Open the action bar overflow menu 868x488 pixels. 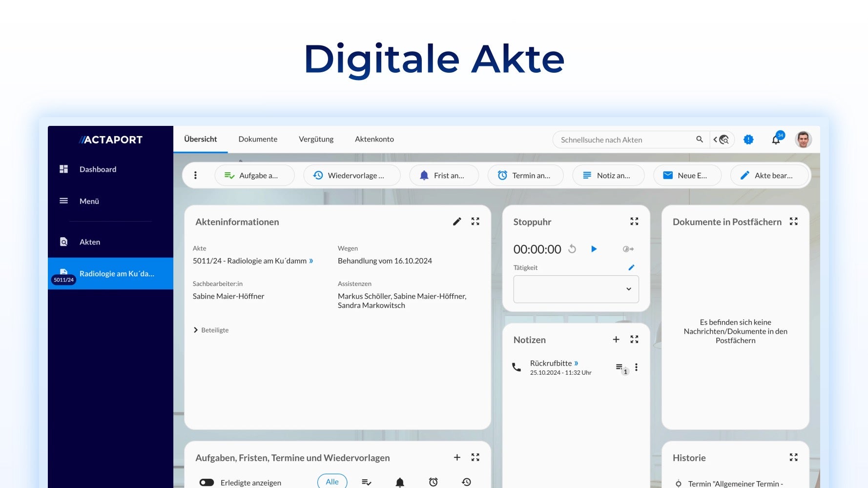point(196,175)
